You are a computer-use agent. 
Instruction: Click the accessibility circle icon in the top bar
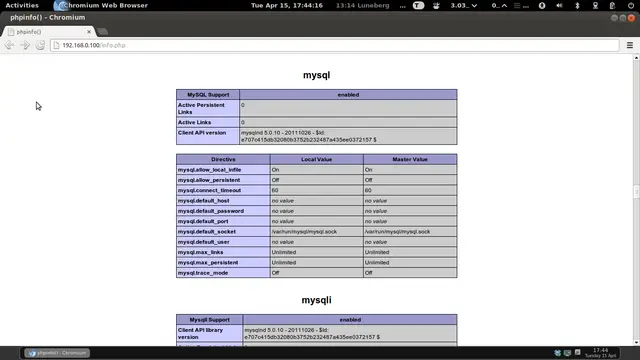pyautogui.click(x=542, y=5)
